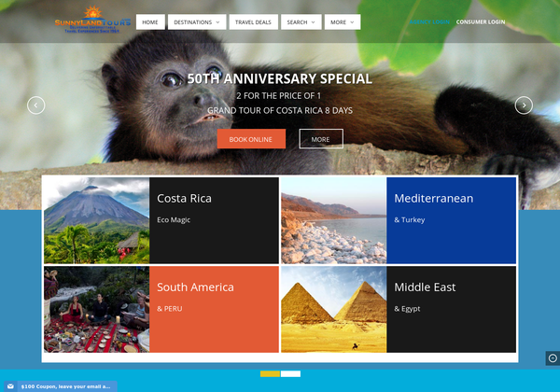Viewport: 560px width, 392px height.
Task: Advance to next slide arrow
Action: coord(524,105)
